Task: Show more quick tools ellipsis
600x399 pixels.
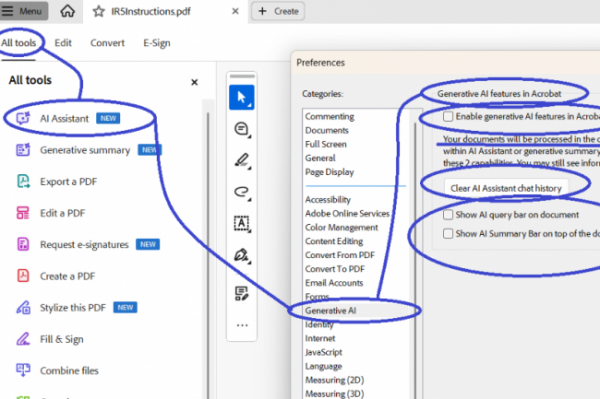Action: coord(242,325)
